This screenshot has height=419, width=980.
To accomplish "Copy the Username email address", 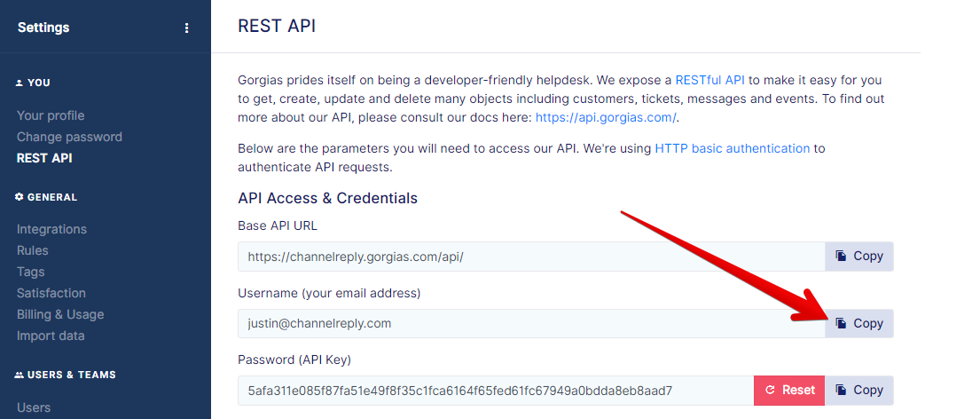I will pos(859,323).
